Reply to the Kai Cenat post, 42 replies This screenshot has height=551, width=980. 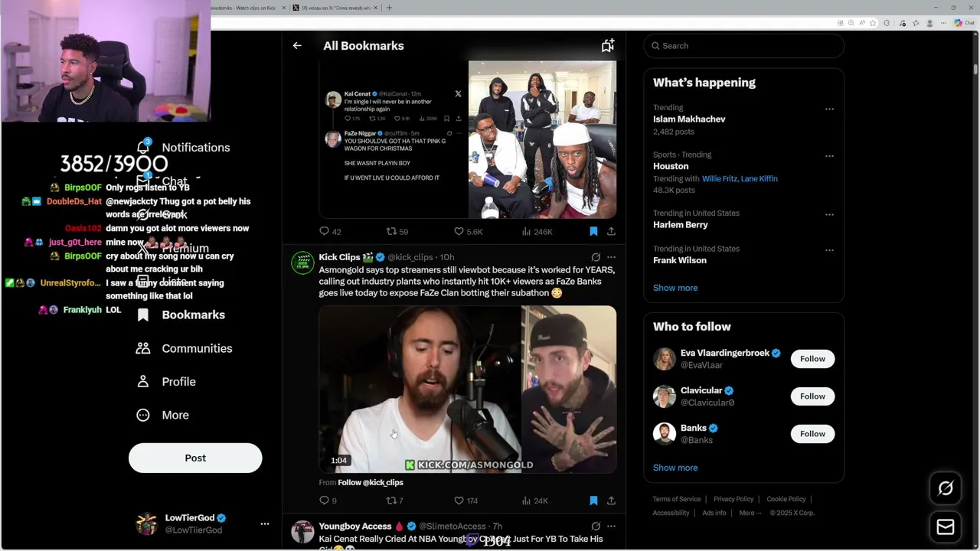330,231
